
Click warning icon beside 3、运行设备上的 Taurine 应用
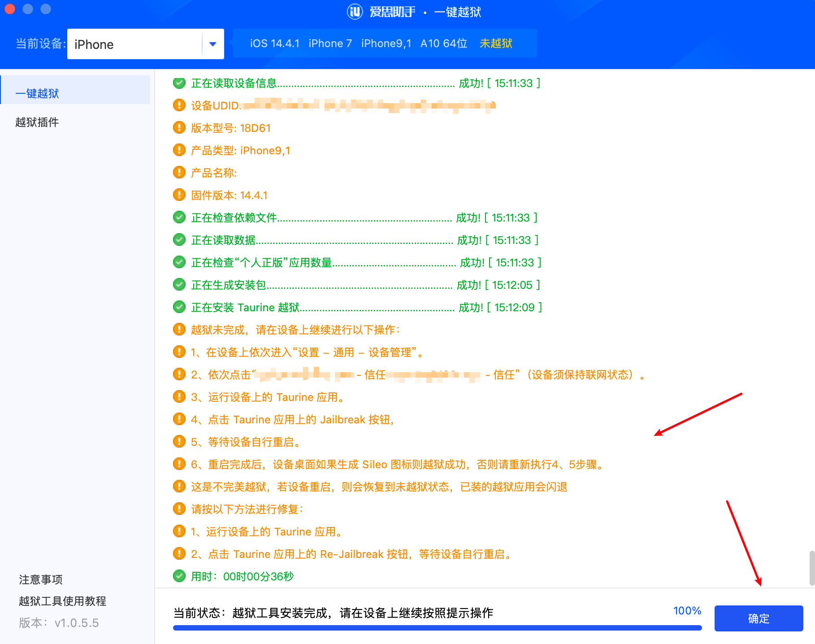tap(179, 397)
